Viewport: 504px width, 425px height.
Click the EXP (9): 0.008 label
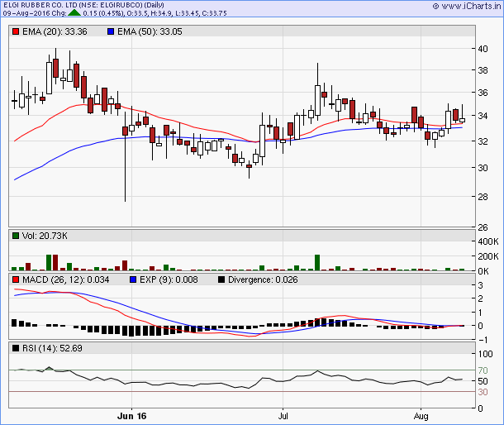[169, 279]
